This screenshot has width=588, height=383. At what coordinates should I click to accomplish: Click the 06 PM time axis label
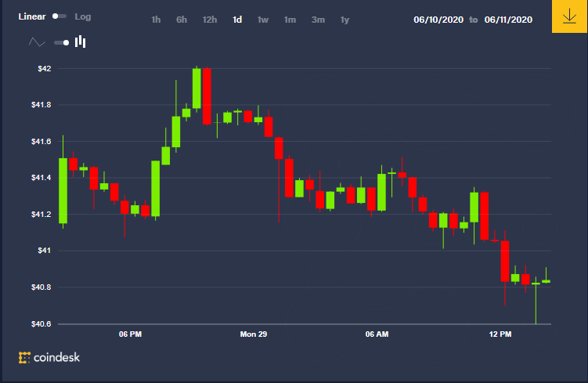[x=130, y=334]
